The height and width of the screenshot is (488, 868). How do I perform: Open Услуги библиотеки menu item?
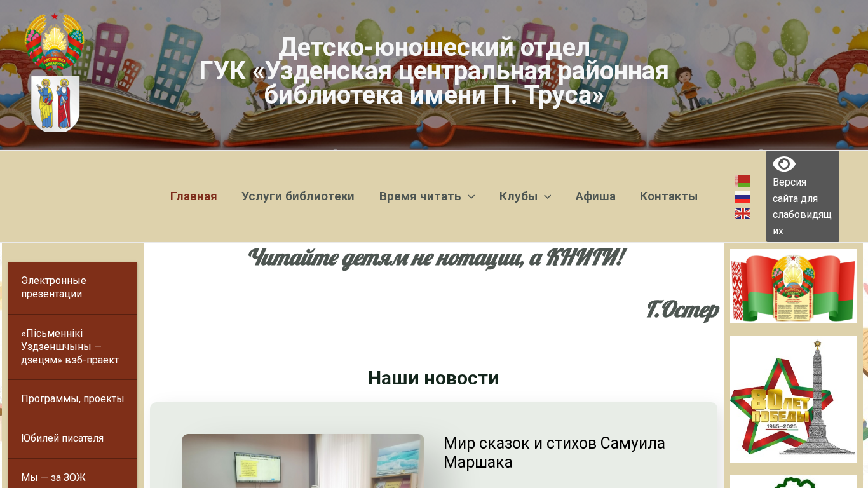tap(298, 196)
